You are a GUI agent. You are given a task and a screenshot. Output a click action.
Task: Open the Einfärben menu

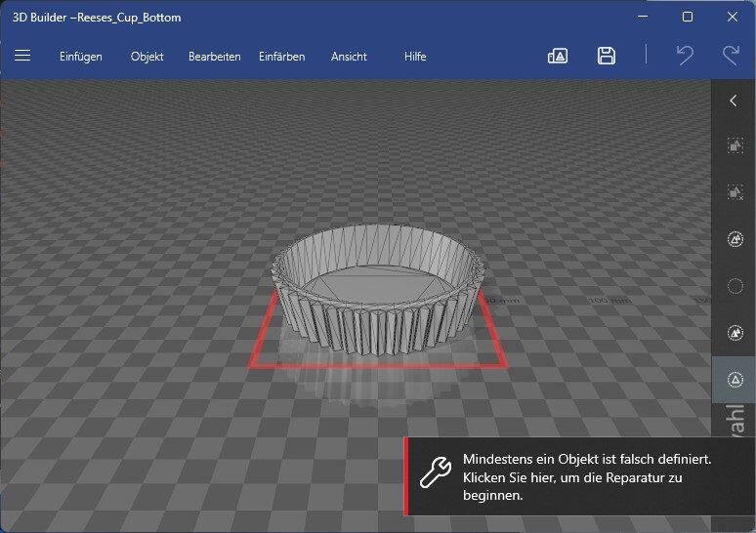[x=281, y=57]
